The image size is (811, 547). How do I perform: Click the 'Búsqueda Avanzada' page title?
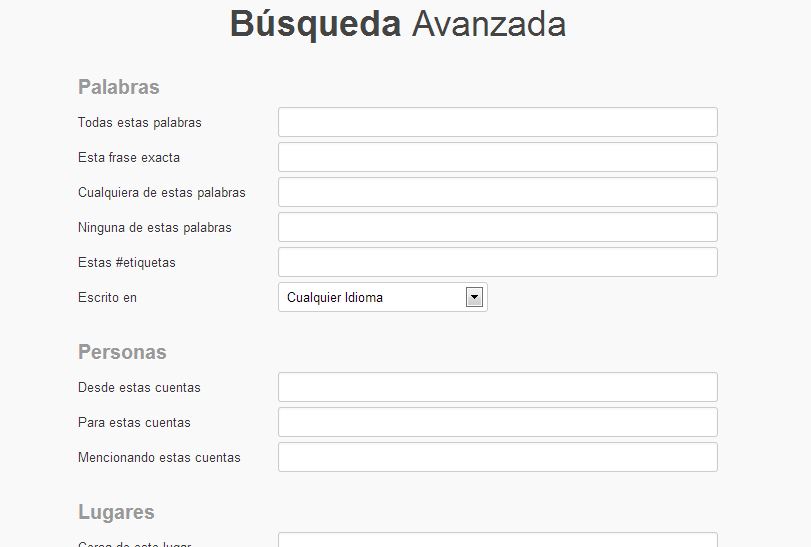398,24
